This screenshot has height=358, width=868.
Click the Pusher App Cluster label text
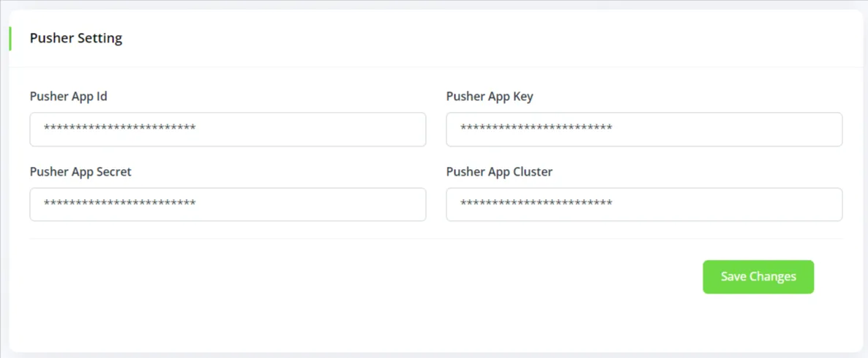tap(499, 172)
